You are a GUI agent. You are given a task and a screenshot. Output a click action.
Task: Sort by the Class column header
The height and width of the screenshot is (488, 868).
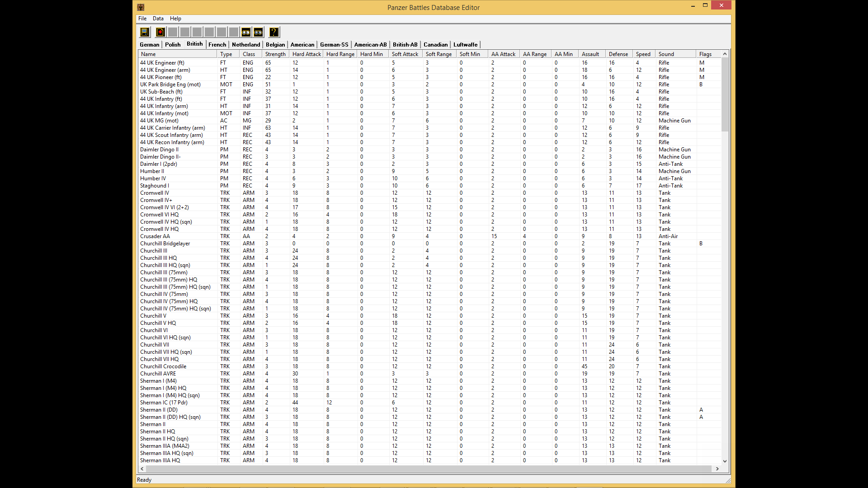point(251,54)
